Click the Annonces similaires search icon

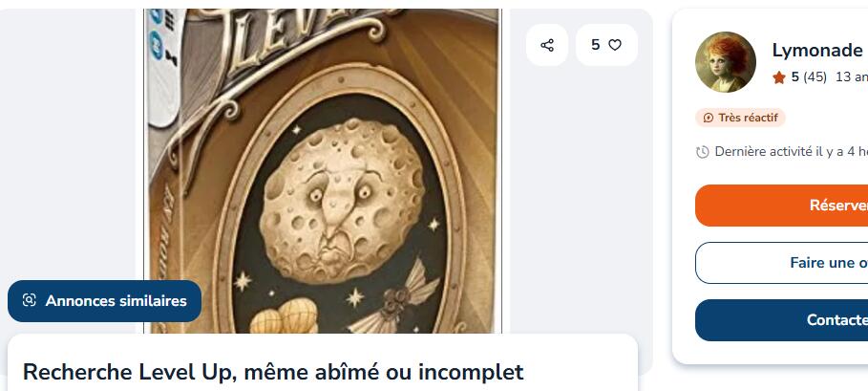29,301
